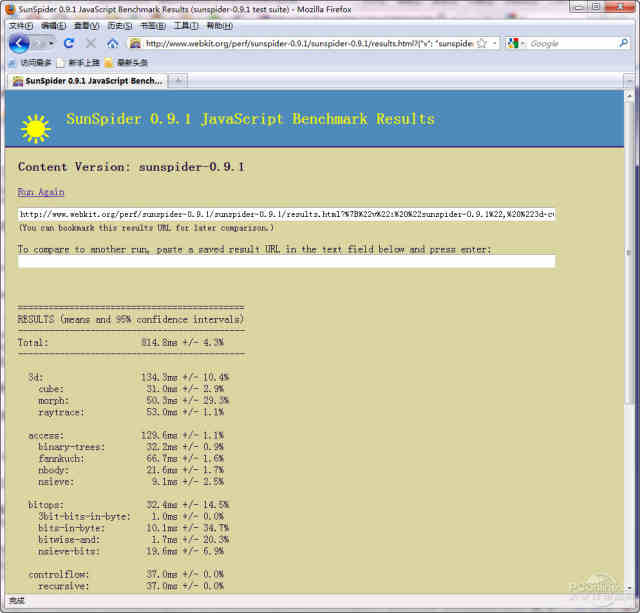Open the 访问最多 bookmark folder
The width and height of the screenshot is (640, 613).
[x=30, y=63]
